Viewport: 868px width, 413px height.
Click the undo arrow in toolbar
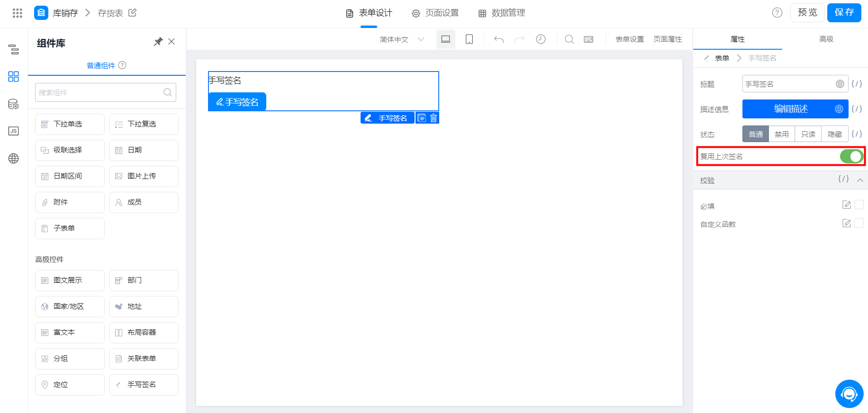click(498, 39)
